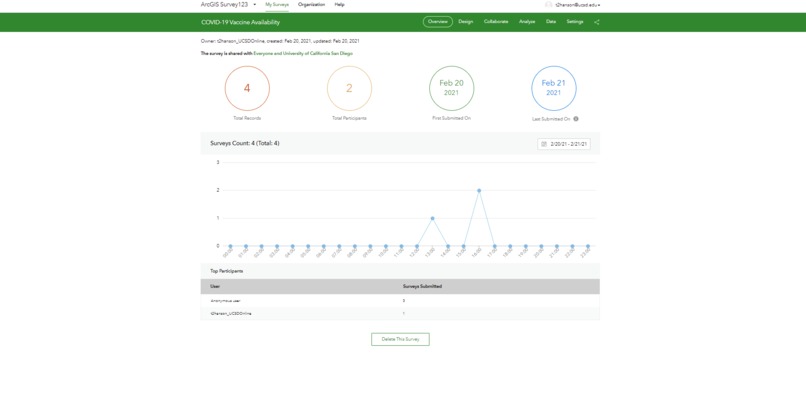Viewport: 806px width, 393px height.
Task: Open the date range picker 2/20/21 - 2/21/21
Action: coord(564,144)
